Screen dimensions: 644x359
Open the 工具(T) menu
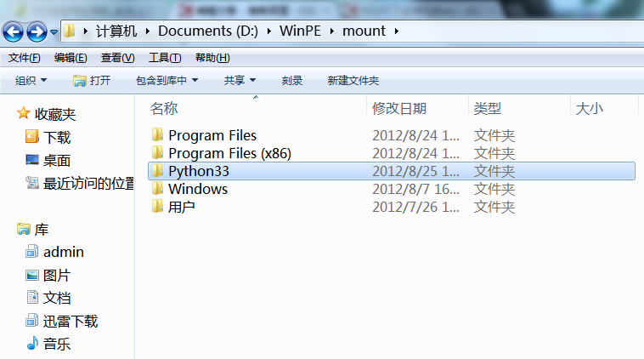165,58
